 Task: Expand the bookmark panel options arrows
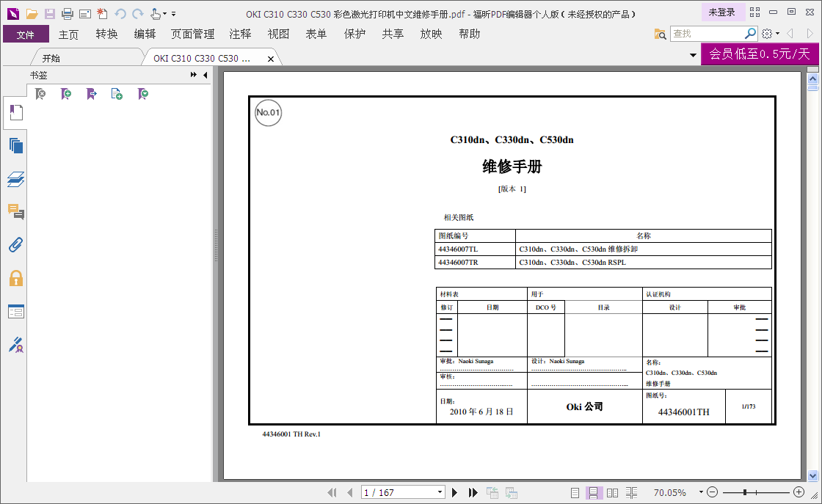coord(194,75)
